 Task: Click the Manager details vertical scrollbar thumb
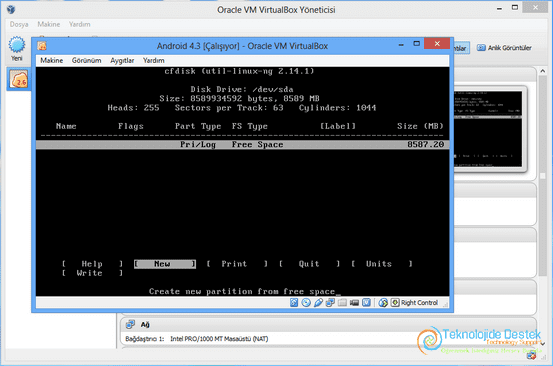[542, 176]
